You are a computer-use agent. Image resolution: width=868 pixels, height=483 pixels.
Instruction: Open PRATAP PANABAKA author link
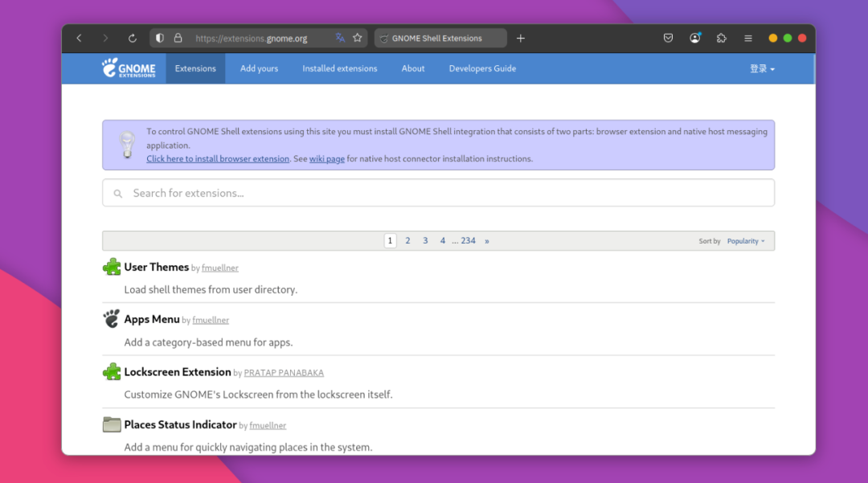point(284,373)
